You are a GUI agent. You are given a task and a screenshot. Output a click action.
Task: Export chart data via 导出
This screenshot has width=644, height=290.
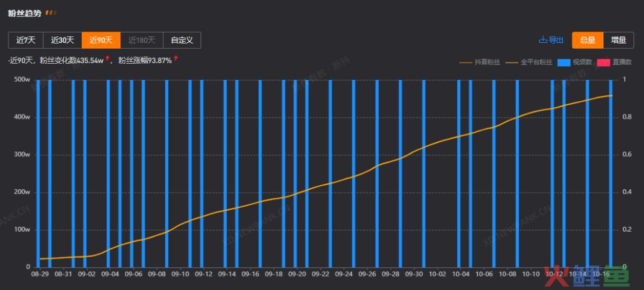point(551,40)
